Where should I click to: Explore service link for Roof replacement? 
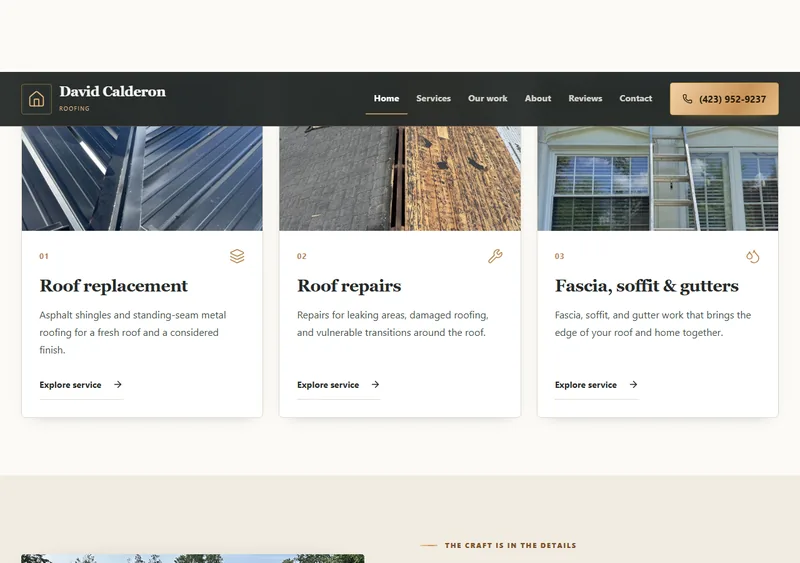[x=81, y=385]
